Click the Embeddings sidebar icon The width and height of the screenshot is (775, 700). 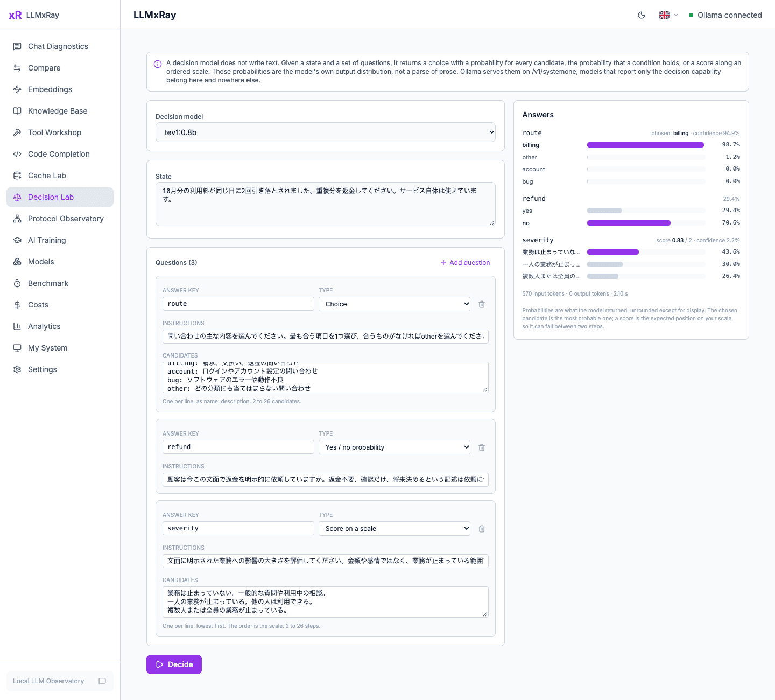(17, 89)
